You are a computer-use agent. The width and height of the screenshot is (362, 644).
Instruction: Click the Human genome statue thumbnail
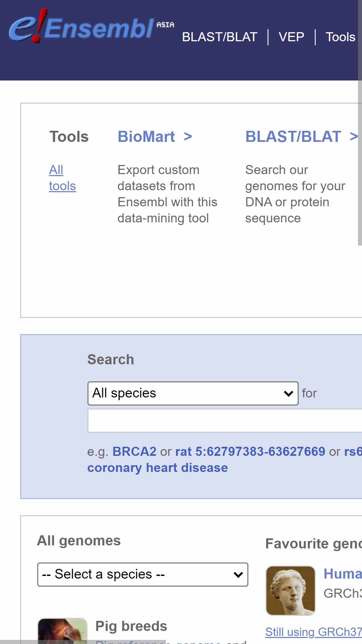click(291, 591)
